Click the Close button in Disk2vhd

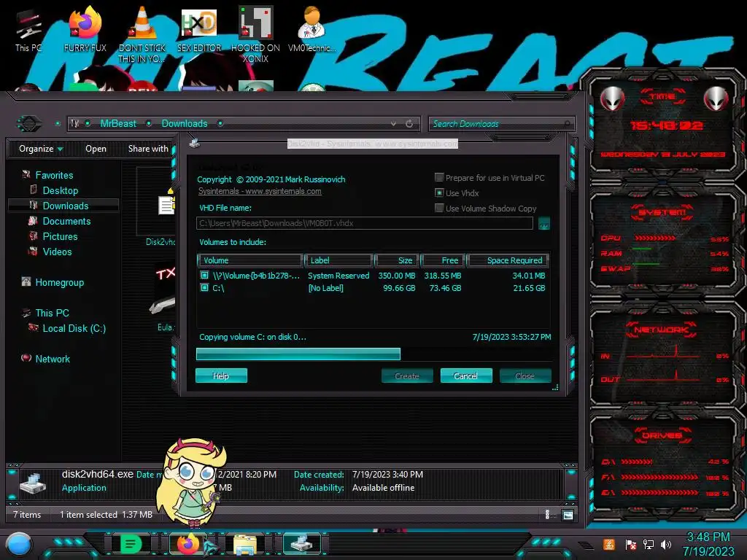(x=525, y=376)
